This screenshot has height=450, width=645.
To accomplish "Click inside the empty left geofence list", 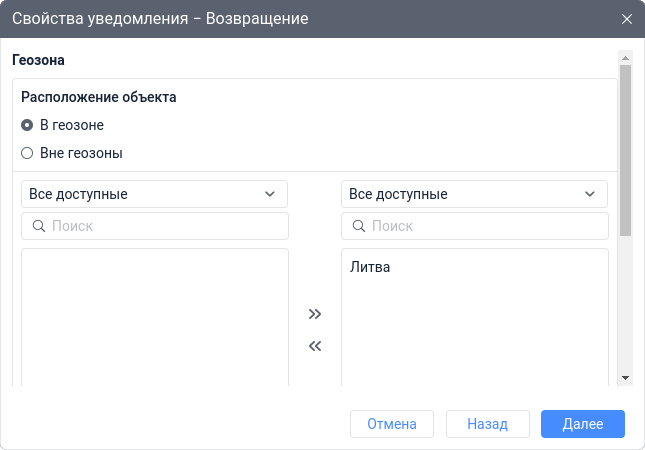I will tap(155, 315).
